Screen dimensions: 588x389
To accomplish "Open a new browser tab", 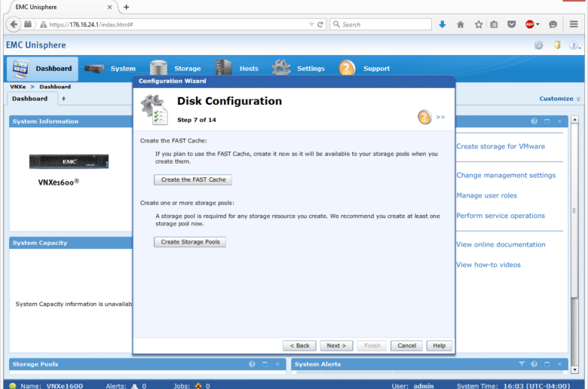I will click(127, 7).
